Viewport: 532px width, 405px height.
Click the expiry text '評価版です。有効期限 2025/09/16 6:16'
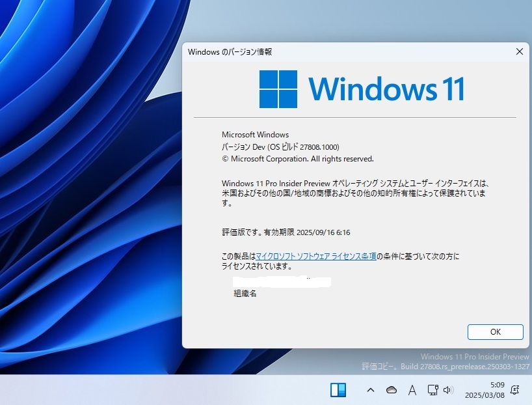tap(286, 232)
